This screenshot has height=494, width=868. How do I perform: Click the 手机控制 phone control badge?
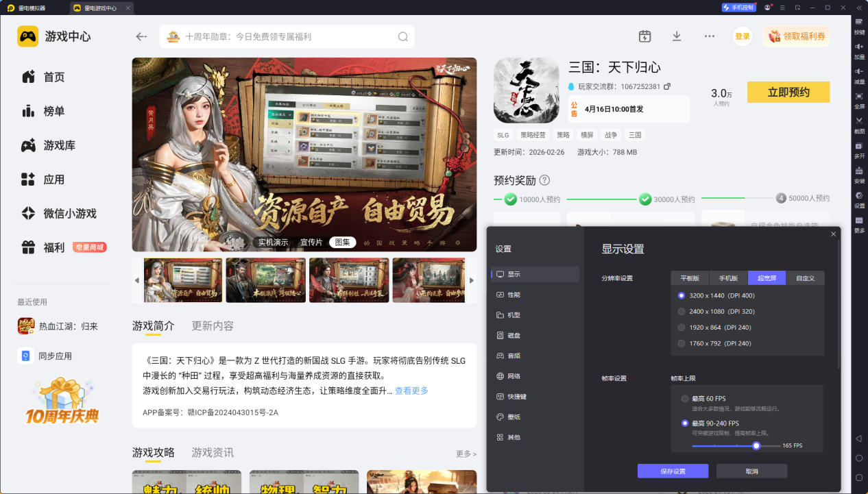[738, 8]
